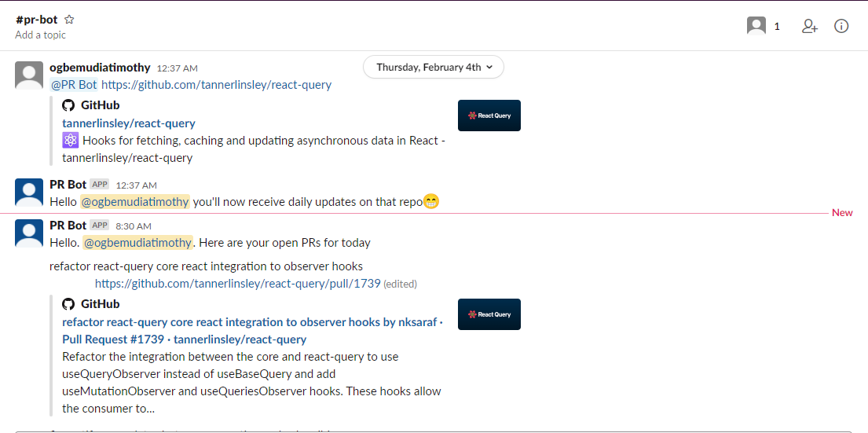
Task: Click the grinning emoji in PR Bot message
Action: 431,201
